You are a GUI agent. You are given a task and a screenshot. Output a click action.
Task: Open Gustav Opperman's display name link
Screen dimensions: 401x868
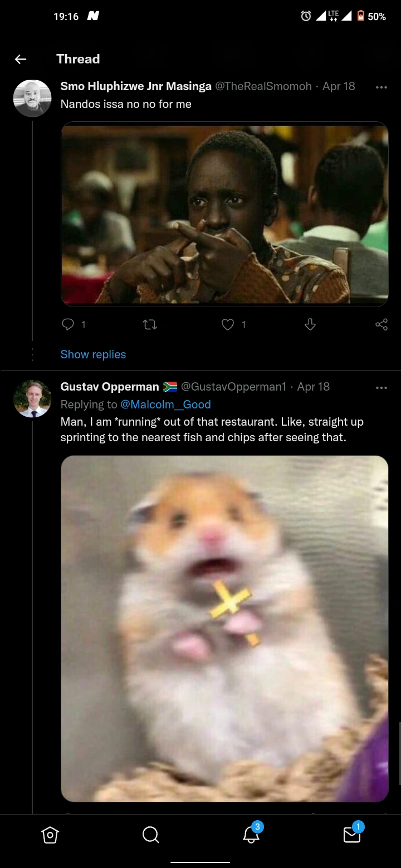110,387
